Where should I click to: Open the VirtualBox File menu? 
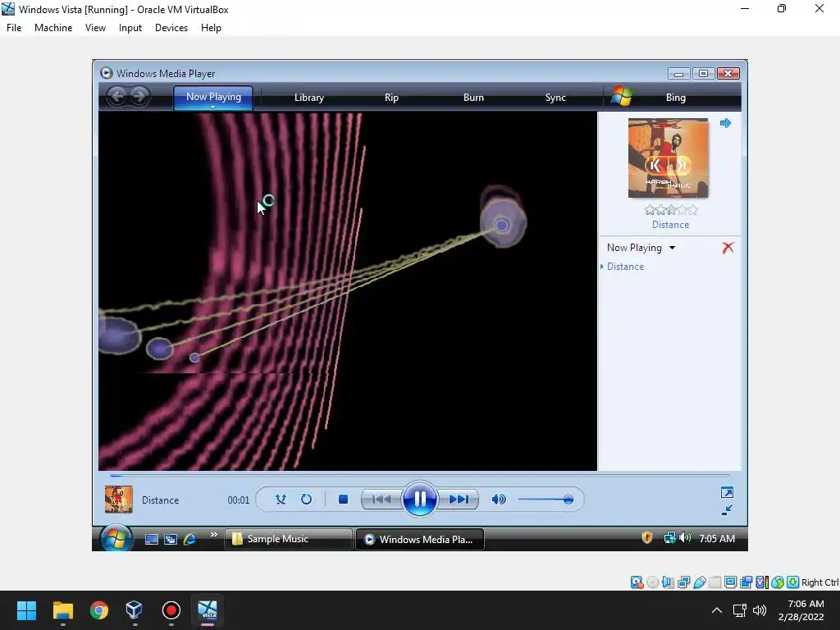[x=14, y=28]
